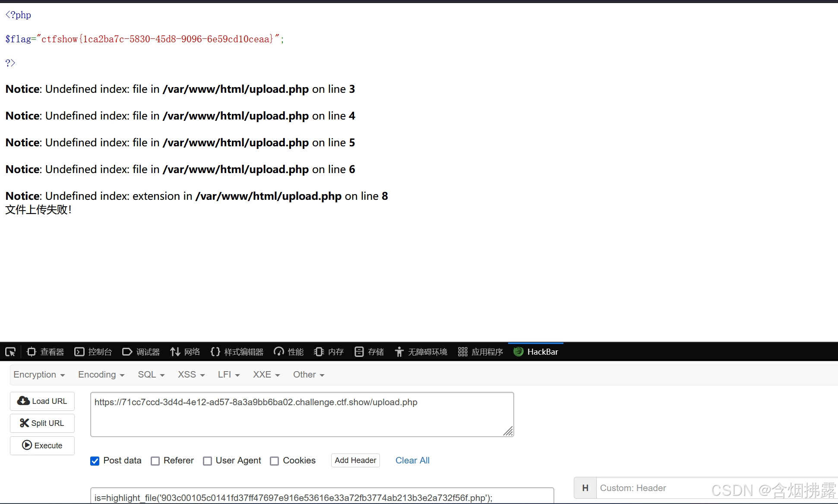The width and height of the screenshot is (838, 504).
Task: Click into the Custom Header input field
Action: click(x=648, y=488)
